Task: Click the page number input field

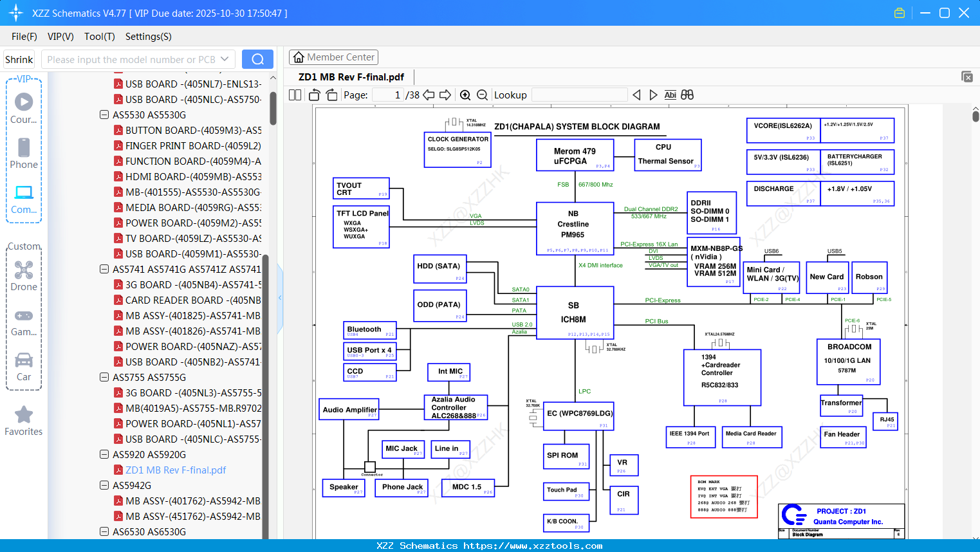Action: click(x=389, y=95)
